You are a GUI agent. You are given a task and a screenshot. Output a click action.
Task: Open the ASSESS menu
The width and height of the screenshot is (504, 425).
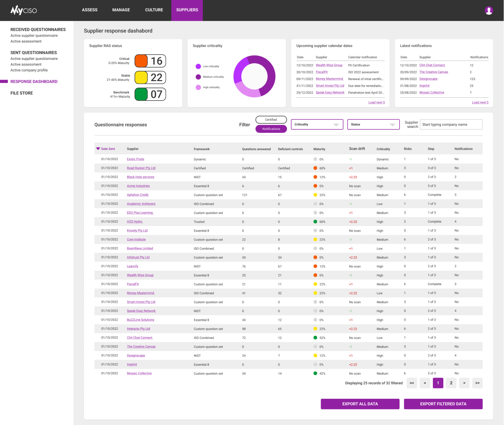click(x=90, y=10)
